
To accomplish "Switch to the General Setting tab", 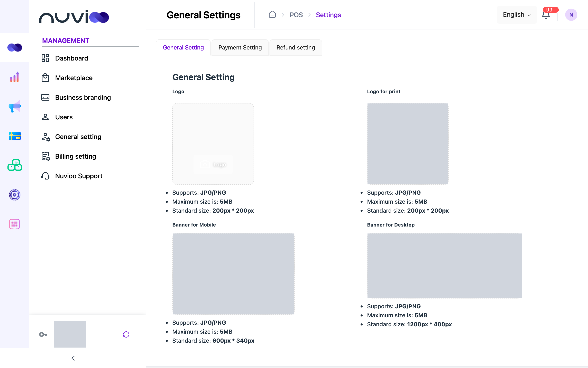I will pos(183,47).
